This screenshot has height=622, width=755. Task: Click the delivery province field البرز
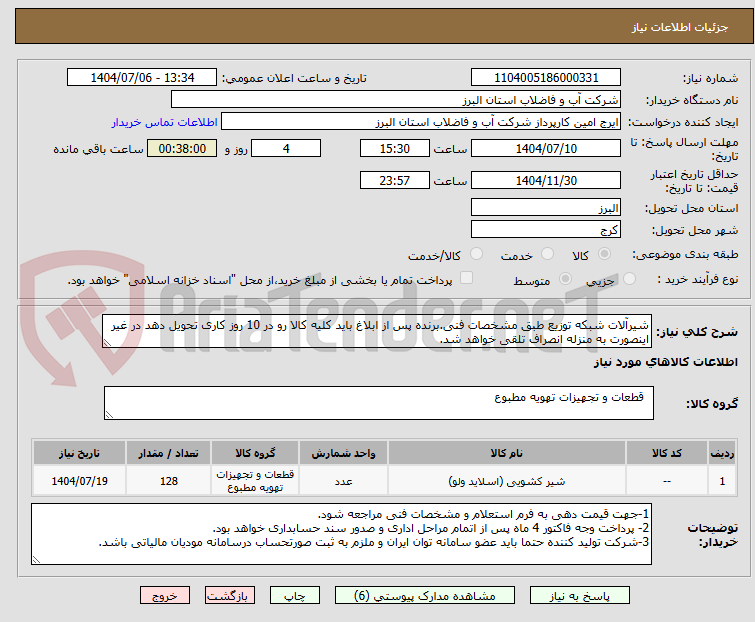[x=546, y=207]
